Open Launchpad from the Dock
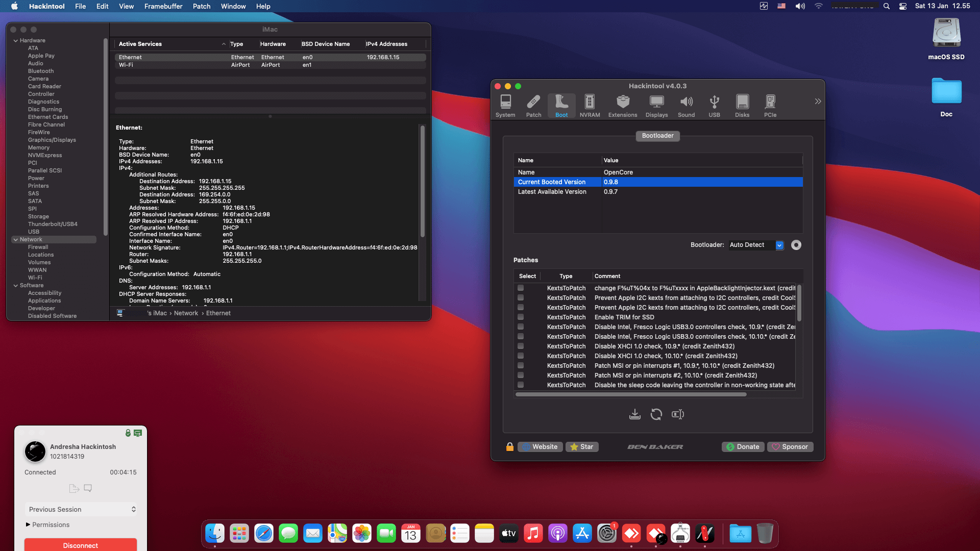The image size is (980, 551). tap(239, 534)
